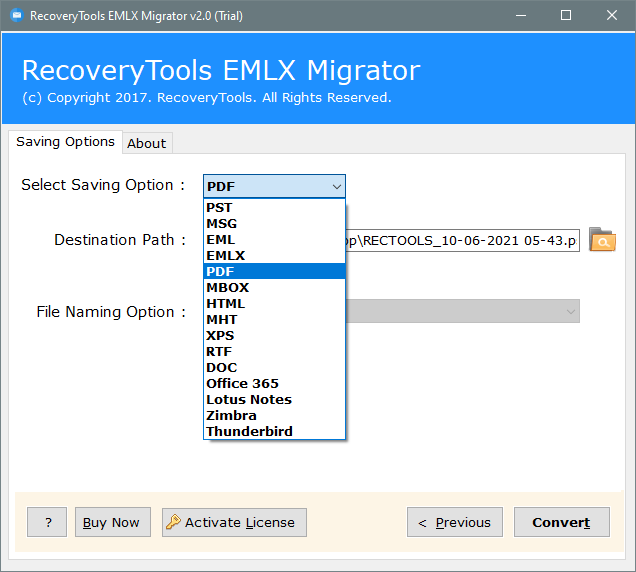Choose Thunderbird from the dropdown list
Image resolution: width=636 pixels, height=572 pixels.
[x=274, y=431]
